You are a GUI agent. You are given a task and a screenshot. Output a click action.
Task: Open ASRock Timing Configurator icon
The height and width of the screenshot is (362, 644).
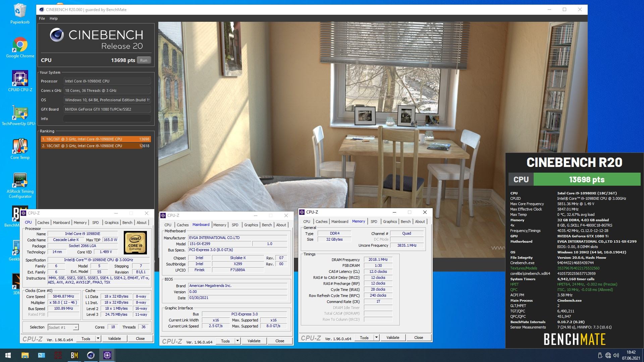point(20,185)
